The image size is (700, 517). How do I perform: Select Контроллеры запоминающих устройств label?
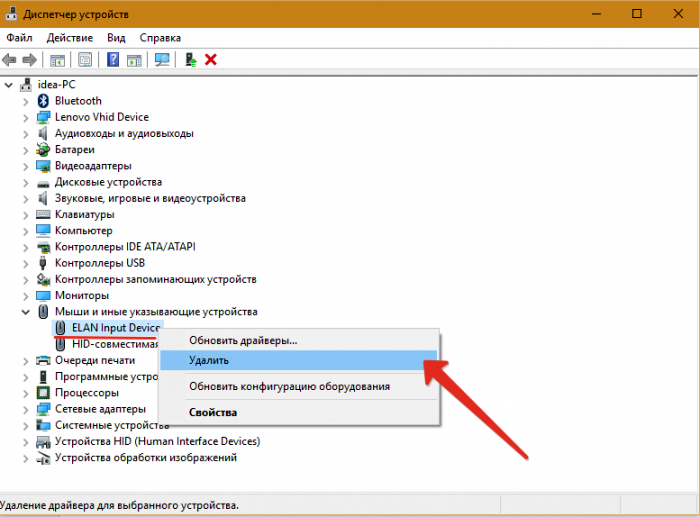click(x=155, y=279)
